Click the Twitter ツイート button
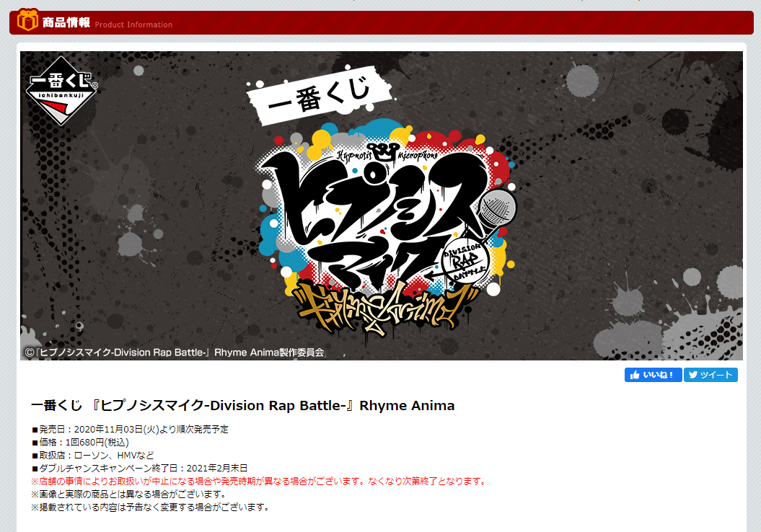 tap(711, 375)
